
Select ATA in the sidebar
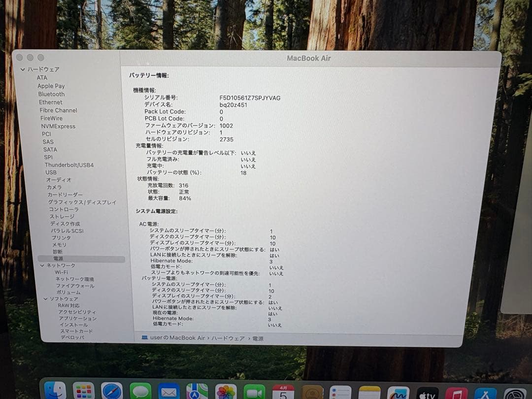[42, 78]
